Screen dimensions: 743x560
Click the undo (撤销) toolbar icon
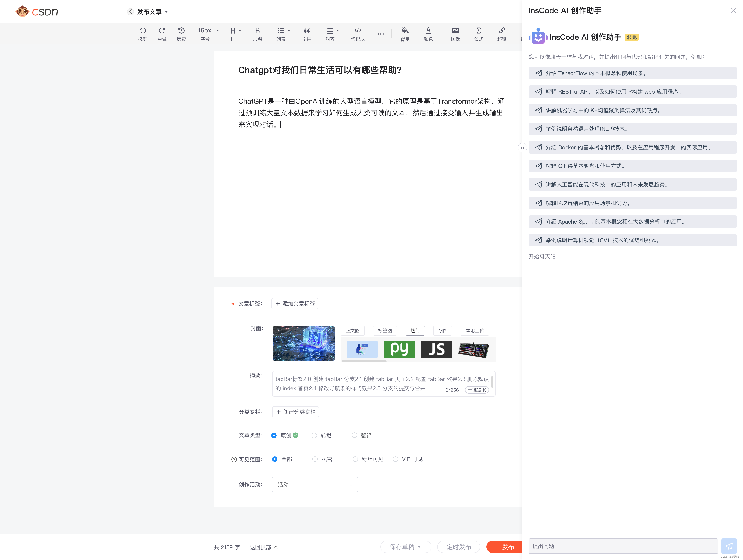[142, 34]
